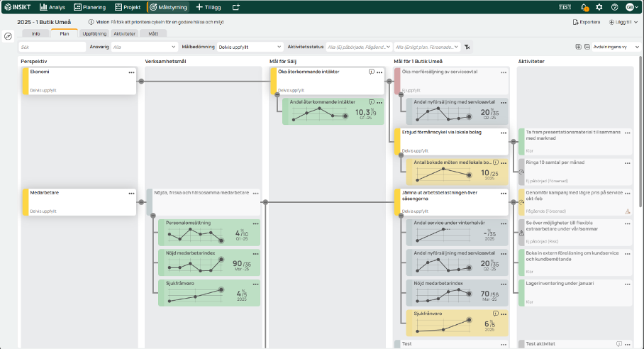Viewport: 644px width, 349px height.
Task: Click the Exportera button
Action: point(586,22)
